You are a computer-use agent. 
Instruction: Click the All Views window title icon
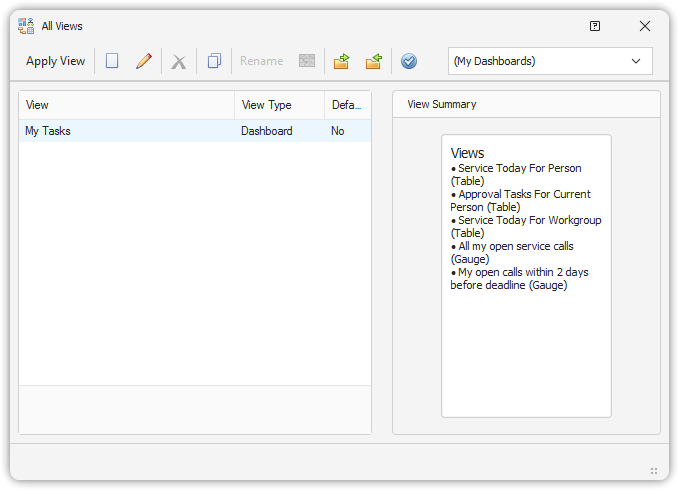26,26
